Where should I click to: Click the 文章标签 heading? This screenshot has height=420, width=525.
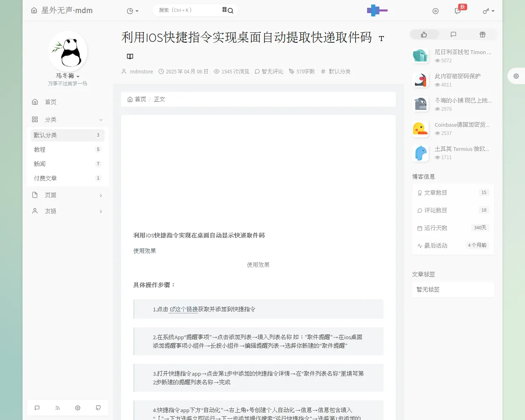pos(423,274)
